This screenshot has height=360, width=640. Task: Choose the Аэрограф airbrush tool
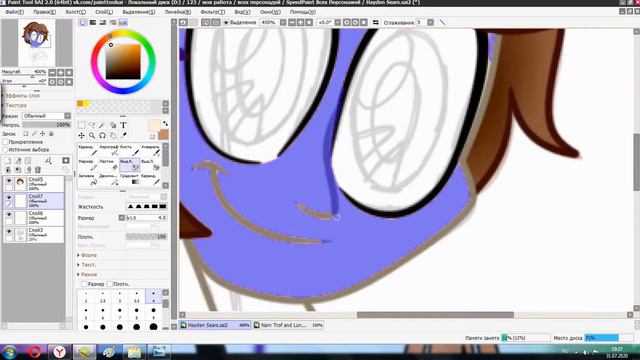(x=109, y=150)
